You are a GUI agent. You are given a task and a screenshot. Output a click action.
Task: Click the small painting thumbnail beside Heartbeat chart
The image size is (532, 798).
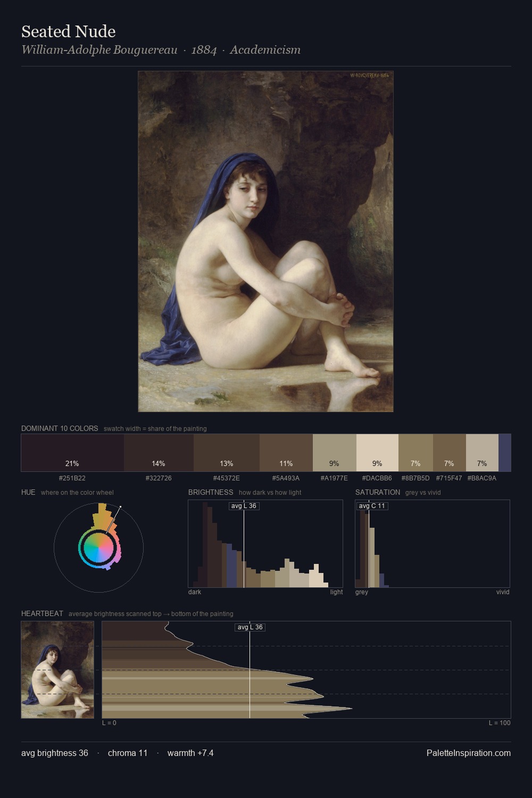pos(57,670)
